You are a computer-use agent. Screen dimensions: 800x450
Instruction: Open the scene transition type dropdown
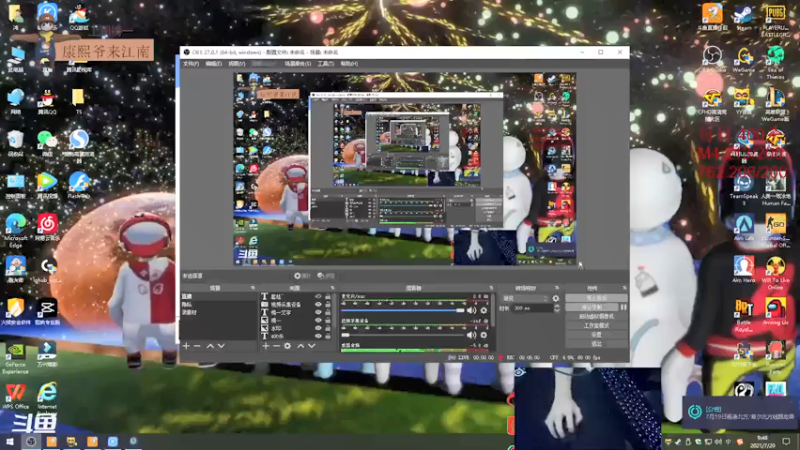click(x=526, y=298)
